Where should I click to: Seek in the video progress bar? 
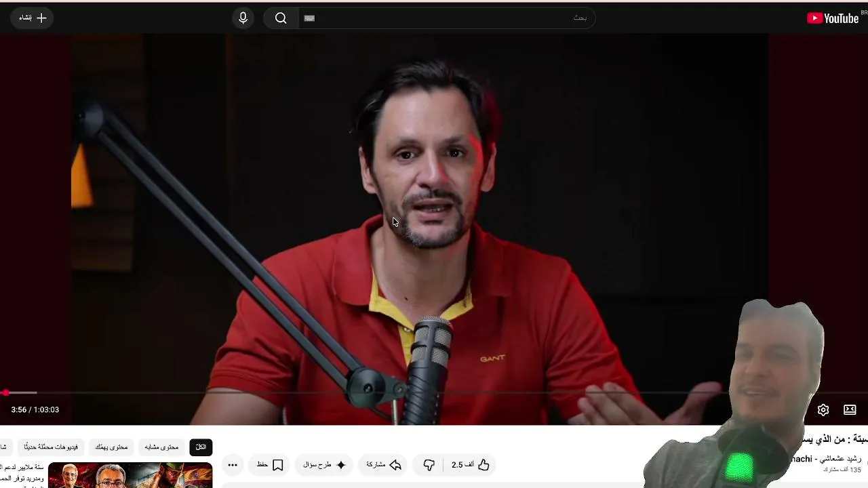(x=434, y=392)
